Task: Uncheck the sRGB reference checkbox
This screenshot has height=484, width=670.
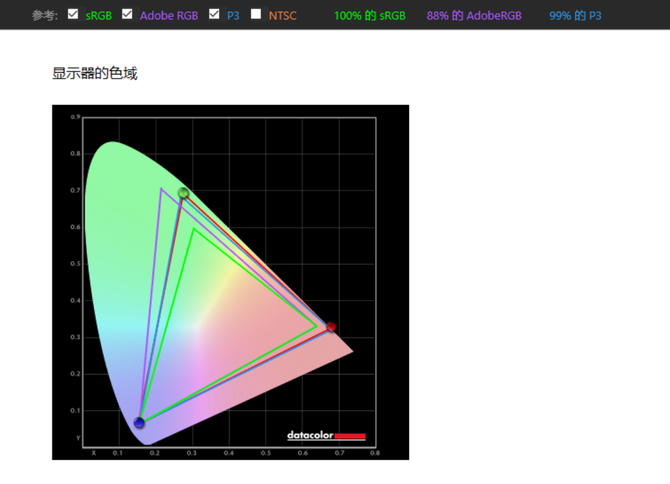Action: [x=73, y=15]
